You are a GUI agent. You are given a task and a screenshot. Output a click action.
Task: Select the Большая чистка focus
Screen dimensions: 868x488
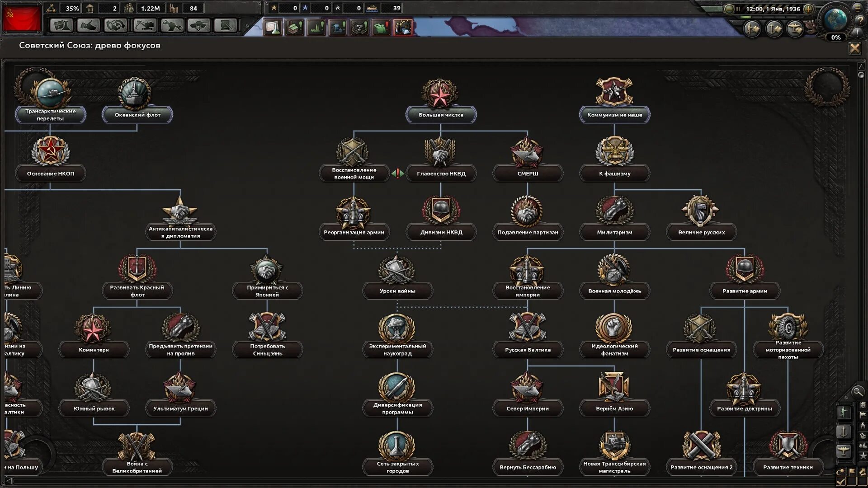440,115
